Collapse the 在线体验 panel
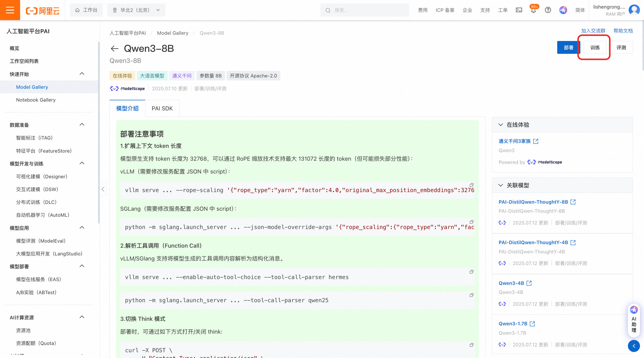Viewport: 644px width, 358px height. pos(500,124)
